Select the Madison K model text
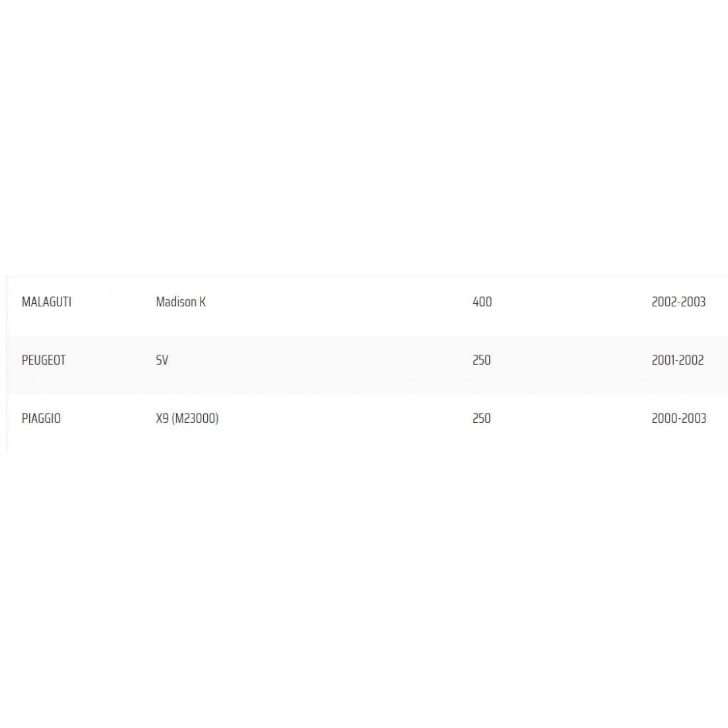Image resolution: width=728 pixels, height=728 pixels. coord(181,302)
